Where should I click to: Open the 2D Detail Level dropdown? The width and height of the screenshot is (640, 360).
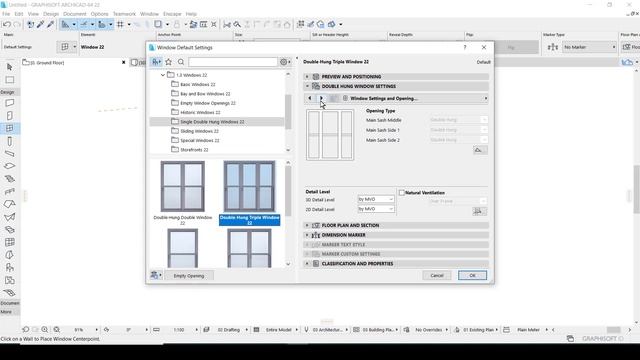(x=376, y=209)
